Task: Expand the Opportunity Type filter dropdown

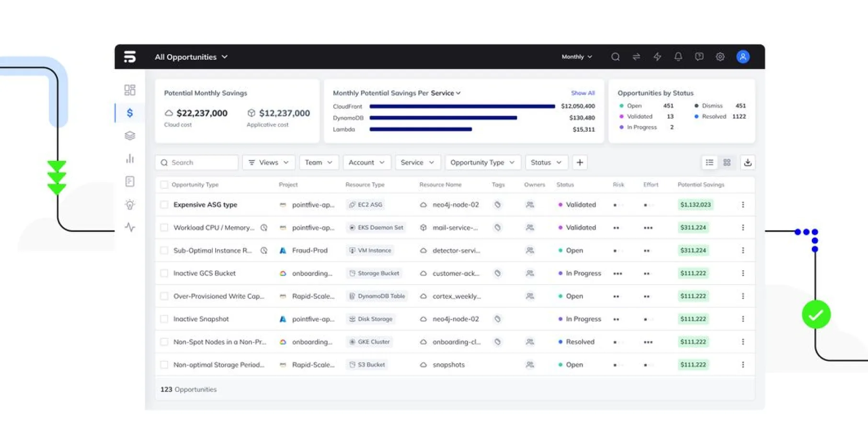Action: (x=482, y=162)
